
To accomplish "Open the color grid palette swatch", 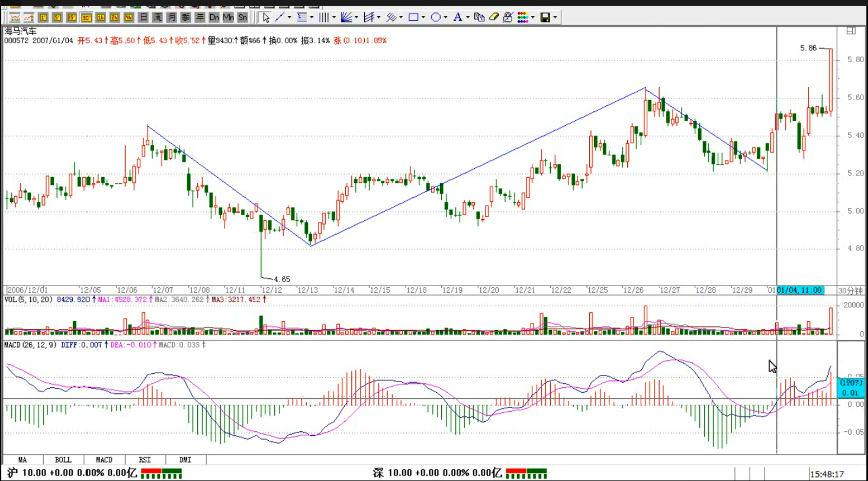I will pyautogui.click(x=523, y=17).
